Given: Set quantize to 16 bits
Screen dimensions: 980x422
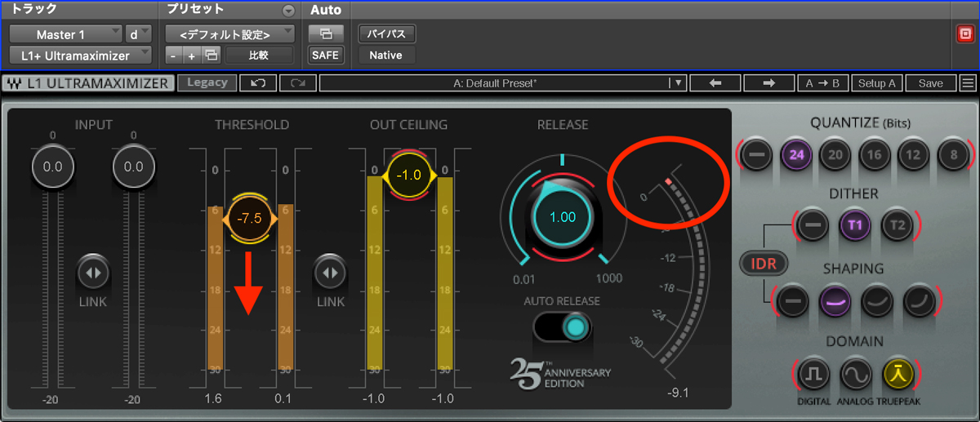Looking at the screenshot, I should [x=874, y=154].
